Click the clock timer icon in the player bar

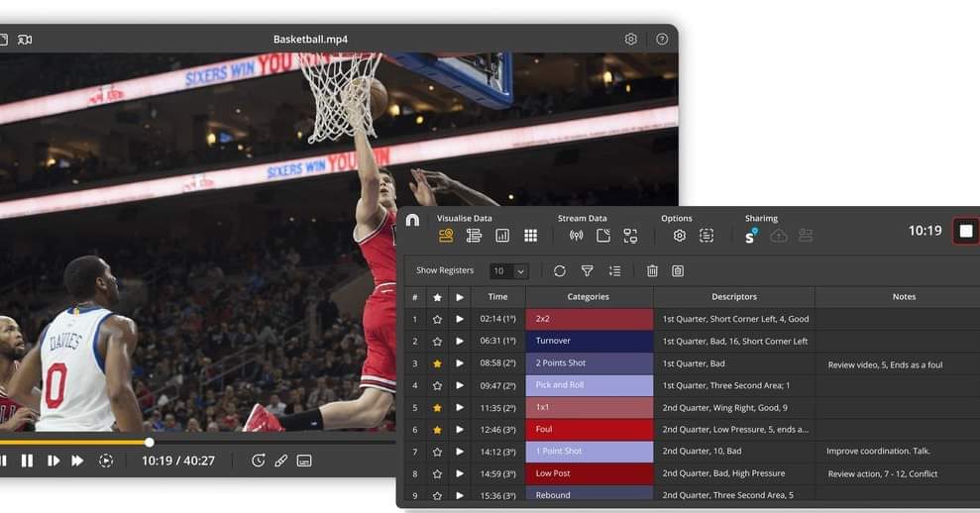(x=258, y=461)
